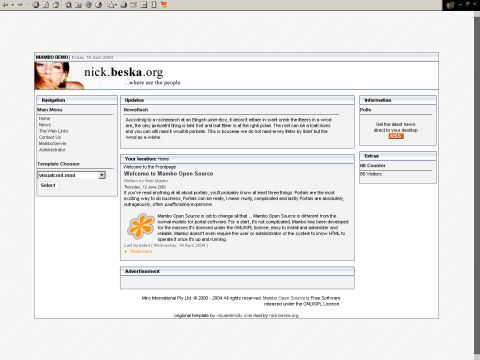Click the Print toolbar icon
Screen dimensions: 480x360
tap(123, 5)
